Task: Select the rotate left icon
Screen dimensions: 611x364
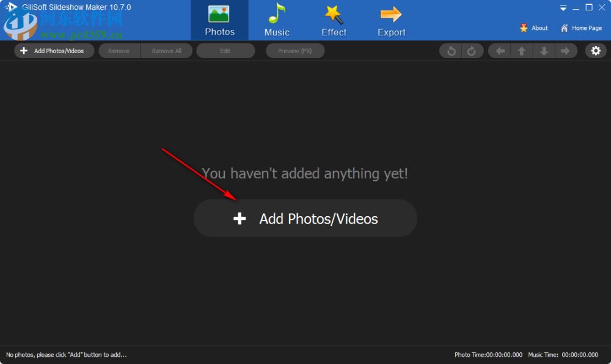Action: (451, 51)
